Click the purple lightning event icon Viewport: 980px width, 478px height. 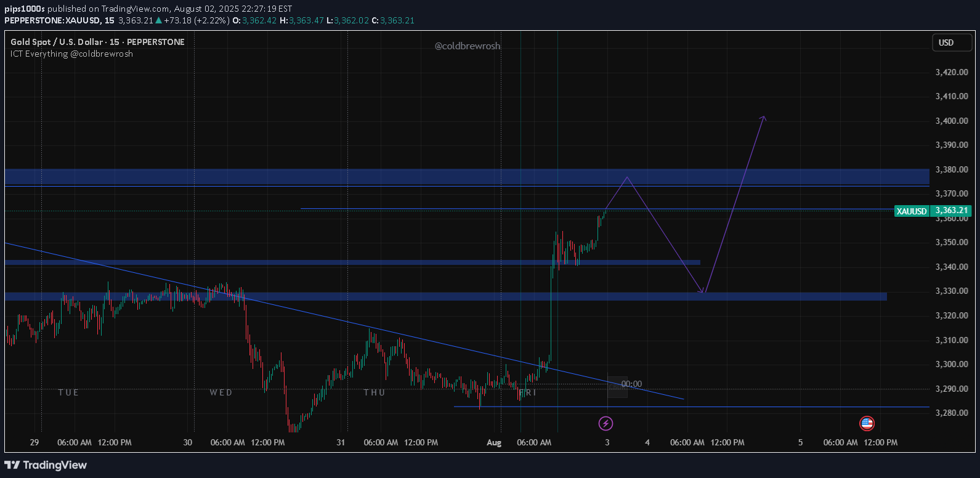606,423
